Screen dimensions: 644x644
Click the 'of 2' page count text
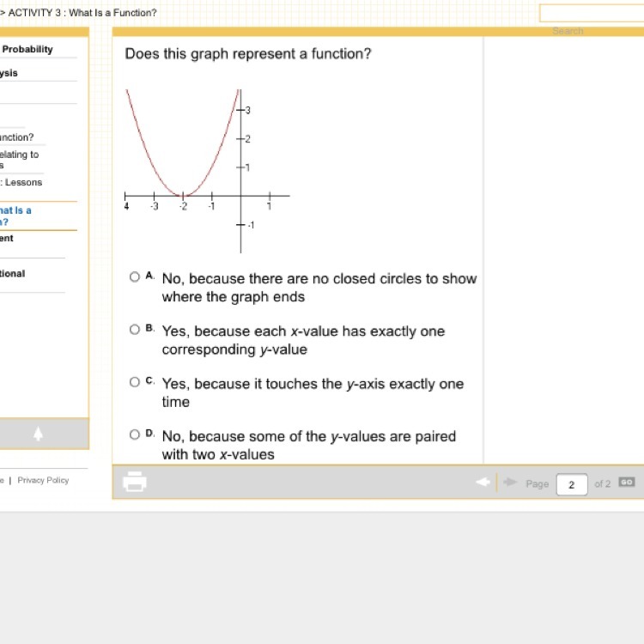602,483
